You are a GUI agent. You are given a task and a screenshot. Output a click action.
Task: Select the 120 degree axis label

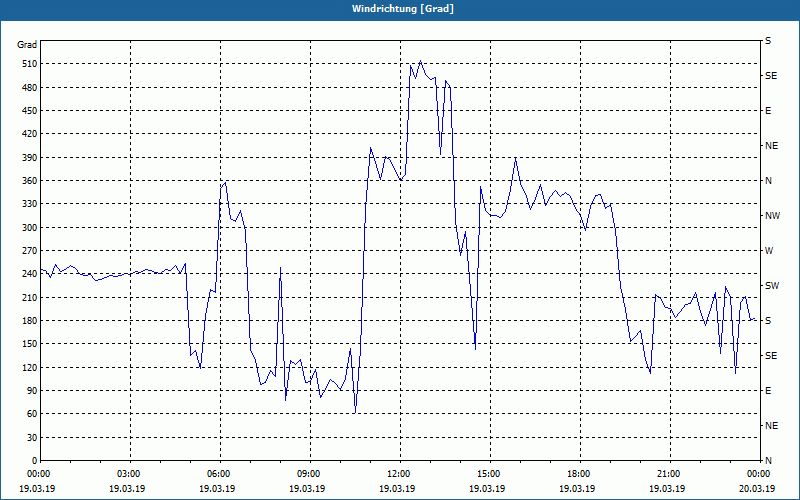(30, 367)
